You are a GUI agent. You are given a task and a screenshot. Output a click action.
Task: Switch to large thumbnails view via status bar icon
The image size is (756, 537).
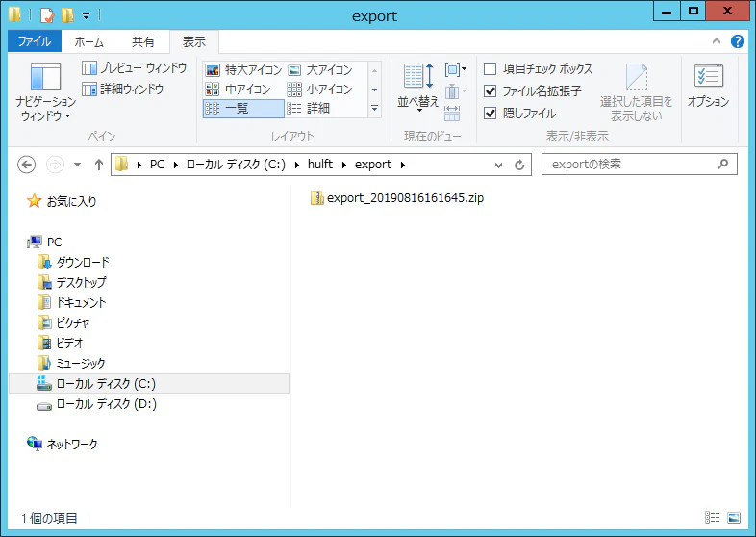[734, 518]
